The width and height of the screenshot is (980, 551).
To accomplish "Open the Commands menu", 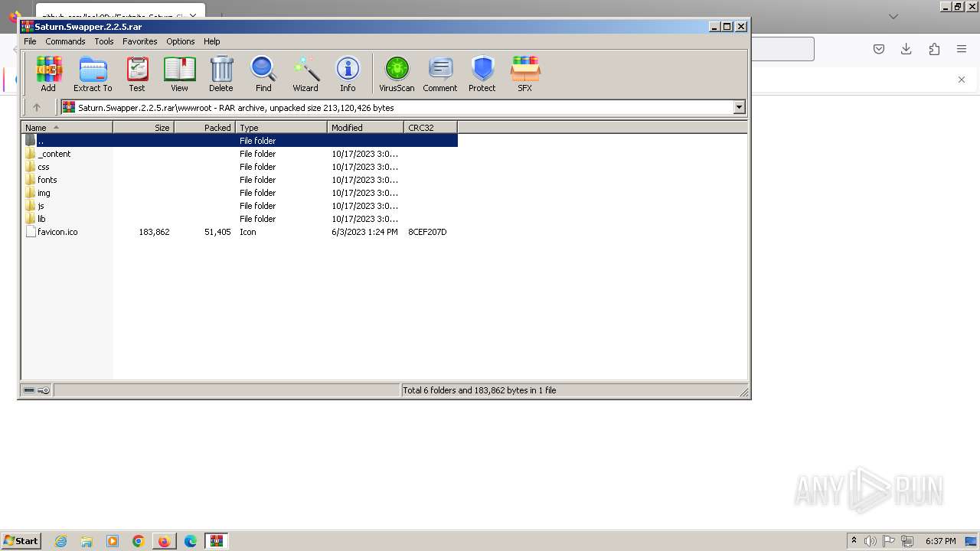I will click(x=65, y=41).
